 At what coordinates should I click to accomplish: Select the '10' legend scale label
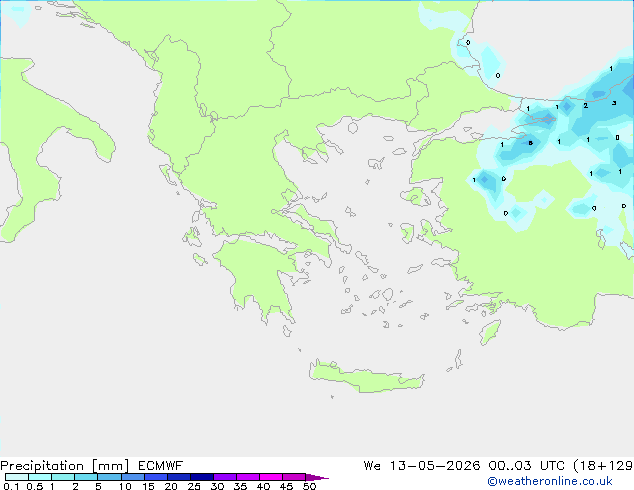click(x=125, y=486)
